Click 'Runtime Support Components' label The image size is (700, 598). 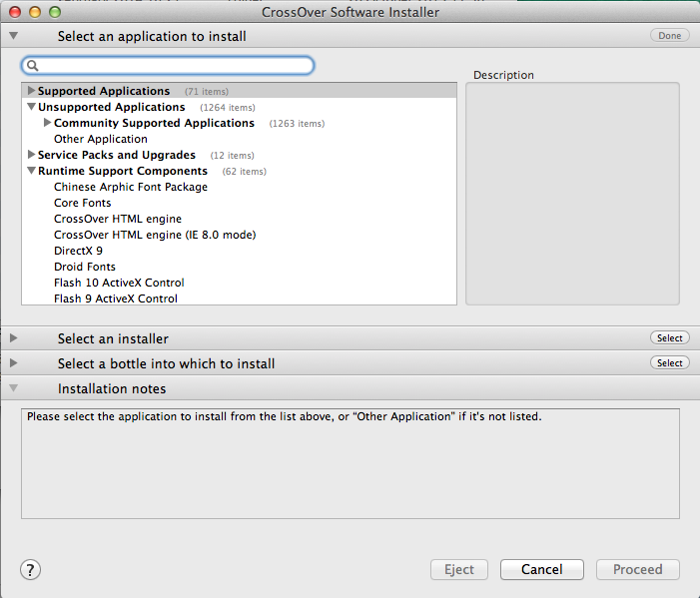point(122,171)
